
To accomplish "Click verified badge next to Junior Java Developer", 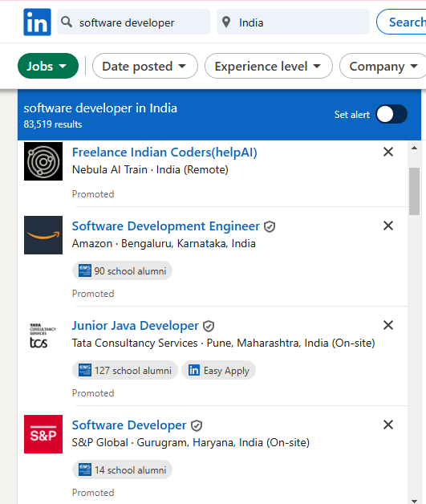I will 209,327.
